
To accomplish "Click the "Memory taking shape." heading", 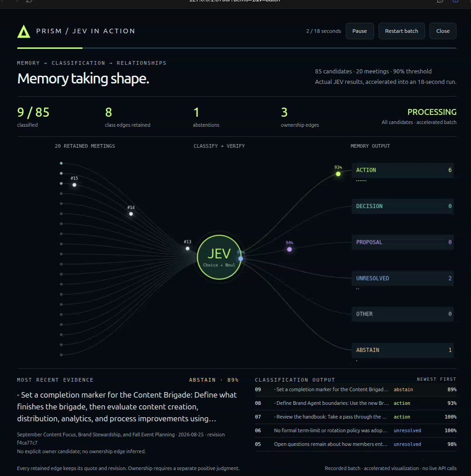I will [x=83, y=78].
